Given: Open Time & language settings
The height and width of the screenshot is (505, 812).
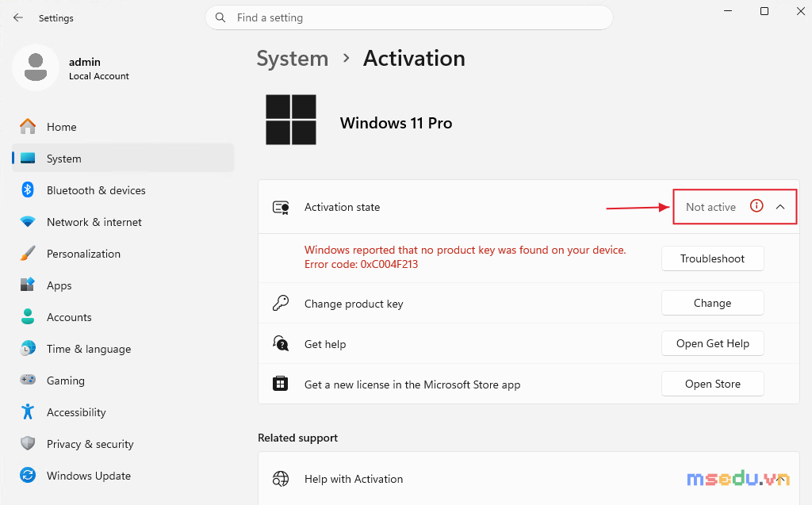Looking at the screenshot, I should [x=123, y=349].
